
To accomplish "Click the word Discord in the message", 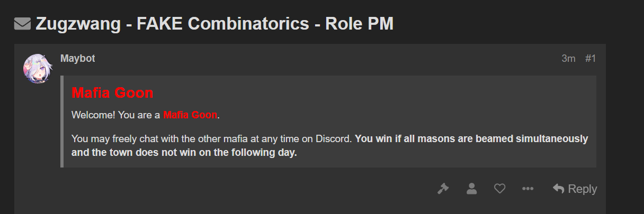I will tap(335, 139).
